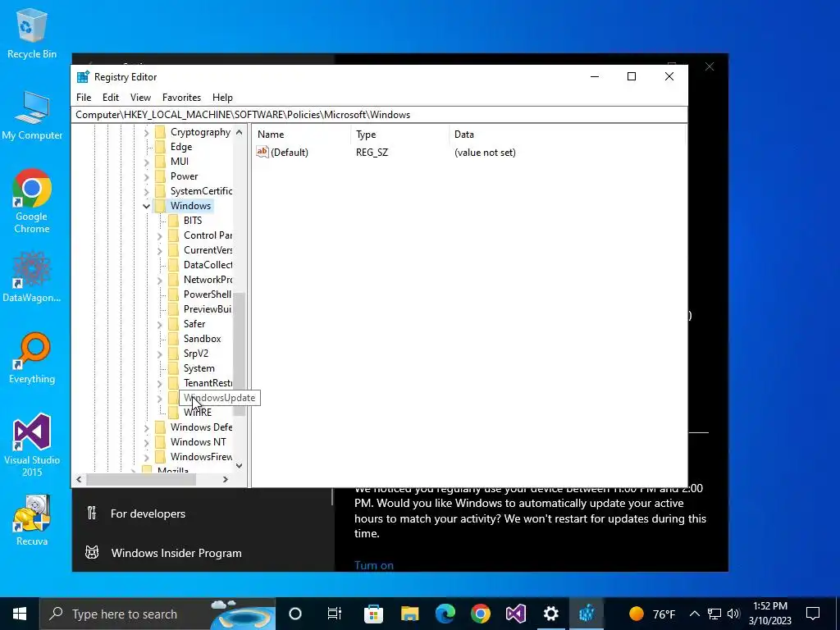Click Turn on link in Settings window
Screen dimensions: 840x630
pyautogui.click(x=374, y=565)
